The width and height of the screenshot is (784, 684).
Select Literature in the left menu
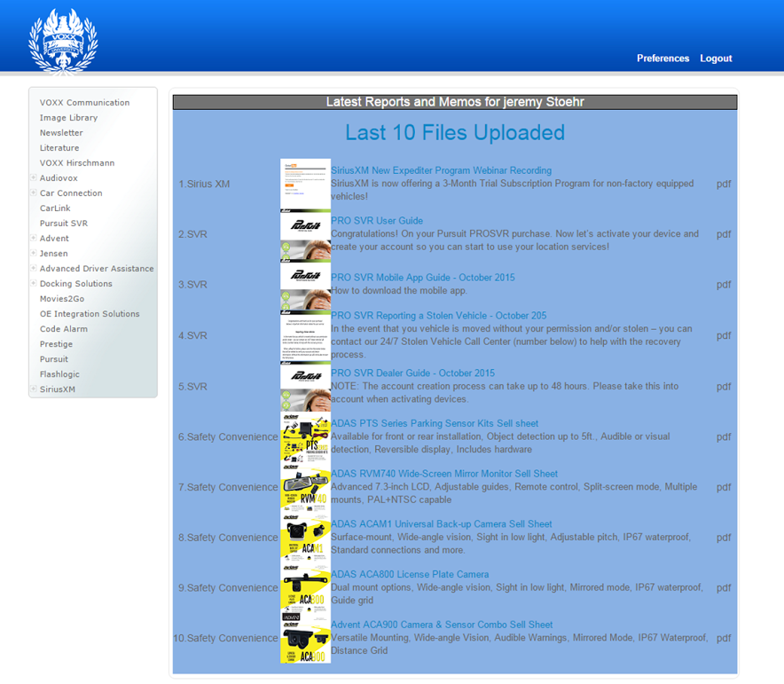[59, 147]
